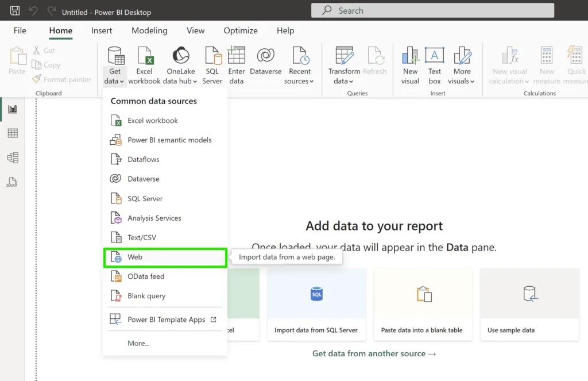Open the File tab
588x381 pixels.
click(x=20, y=30)
